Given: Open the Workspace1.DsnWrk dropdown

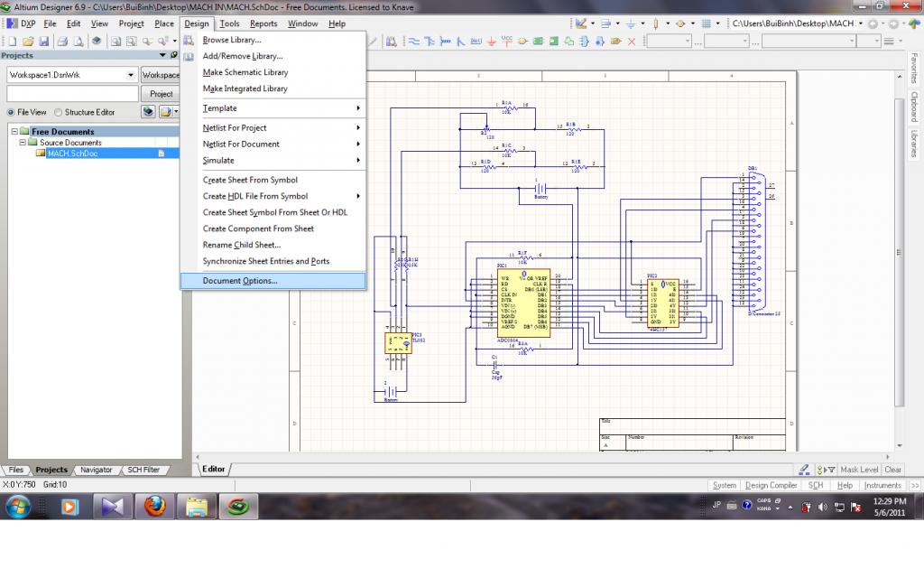Looking at the screenshot, I should [x=132, y=75].
